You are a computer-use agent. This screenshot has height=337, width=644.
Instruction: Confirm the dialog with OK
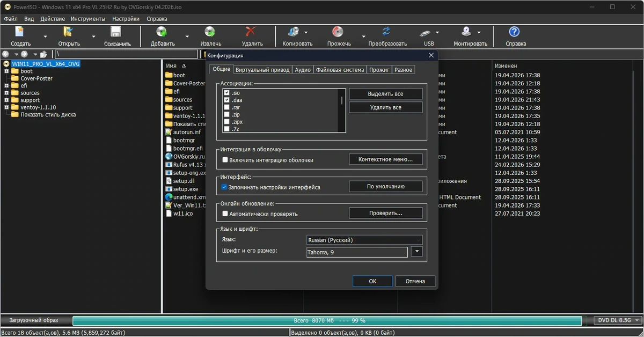coord(372,281)
